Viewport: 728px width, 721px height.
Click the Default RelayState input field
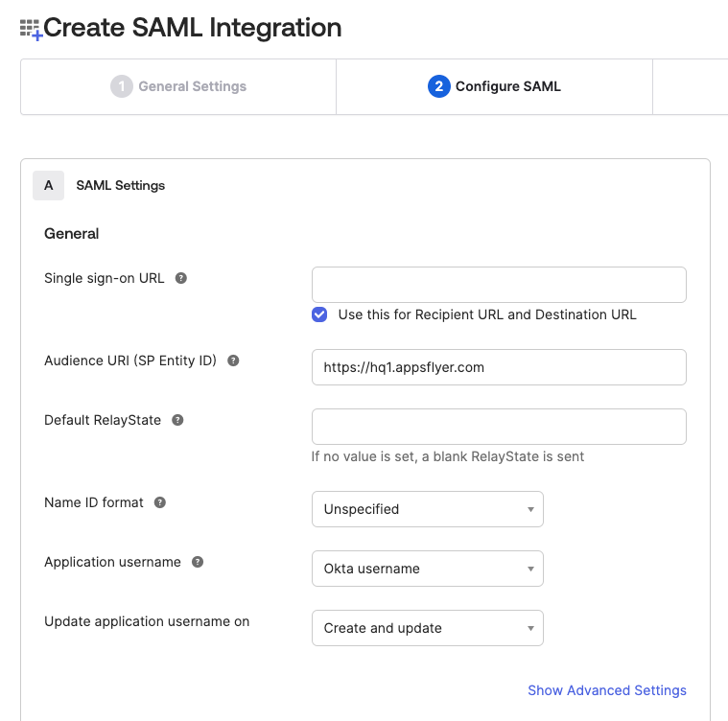point(499,427)
